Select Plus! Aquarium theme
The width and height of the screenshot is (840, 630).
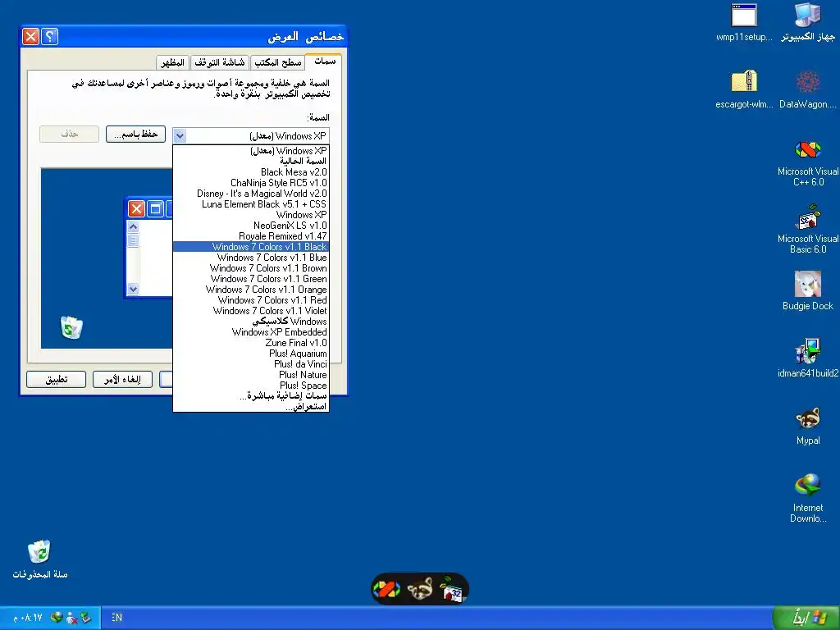(x=251, y=354)
